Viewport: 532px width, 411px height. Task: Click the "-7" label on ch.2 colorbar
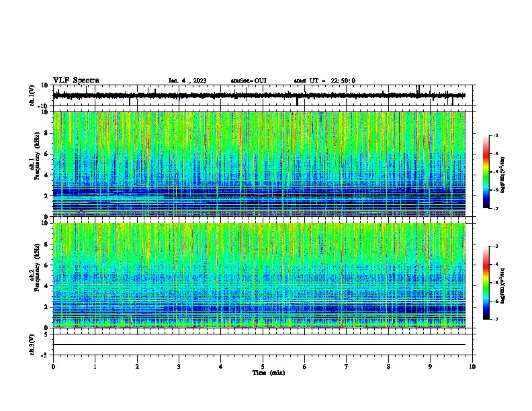tap(495, 320)
